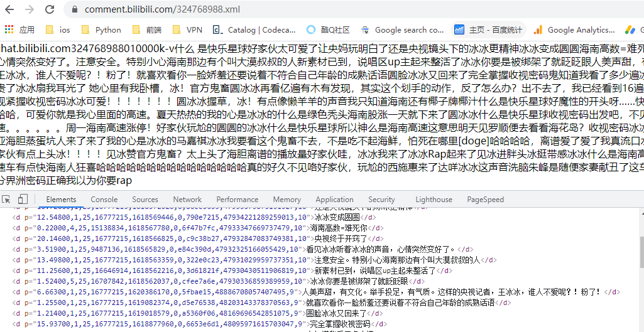The image size is (644, 332).
Task: Open the Python bookmarks folder
Action: coord(101,30)
